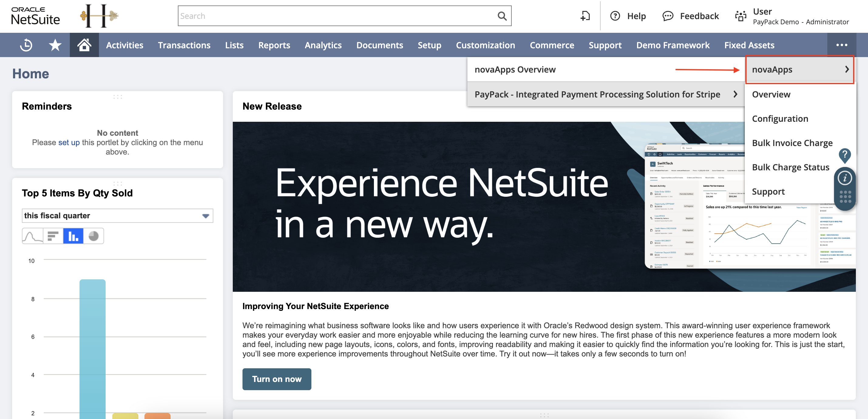Open the Customization menu
This screenshot has width=868, height=419.
pos(485,45)
